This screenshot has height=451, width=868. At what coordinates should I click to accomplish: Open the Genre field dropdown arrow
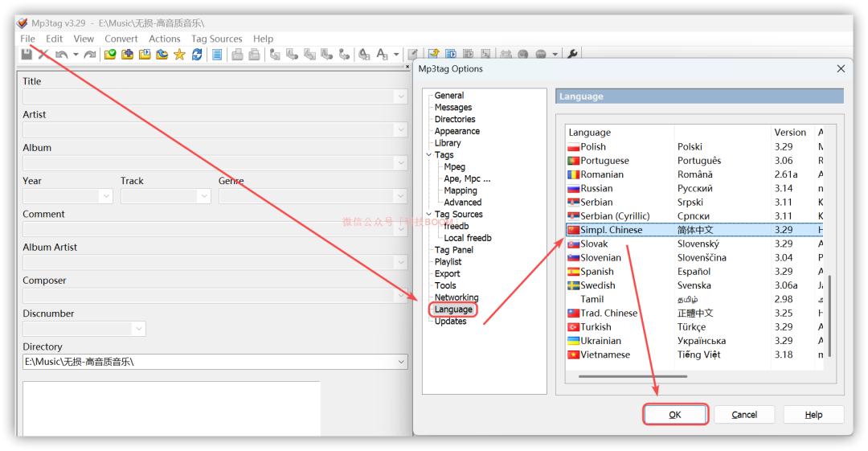[401, 196]
